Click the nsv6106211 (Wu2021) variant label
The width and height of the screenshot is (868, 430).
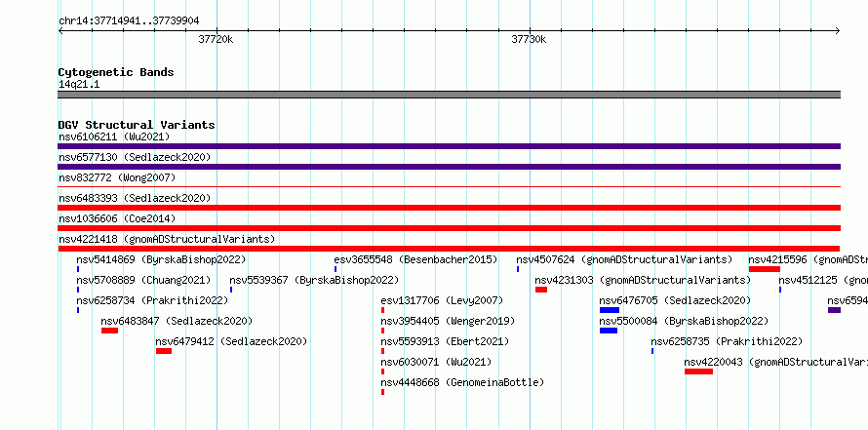114,137
